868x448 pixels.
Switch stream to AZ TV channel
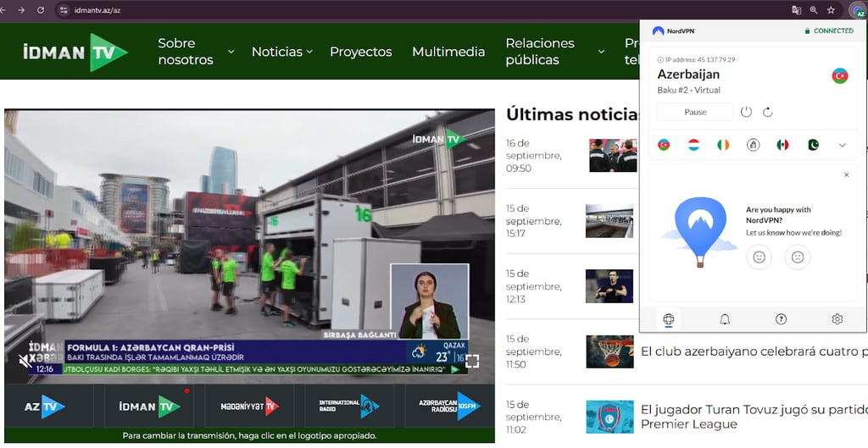pyautogui.click(x=45, y=406)
